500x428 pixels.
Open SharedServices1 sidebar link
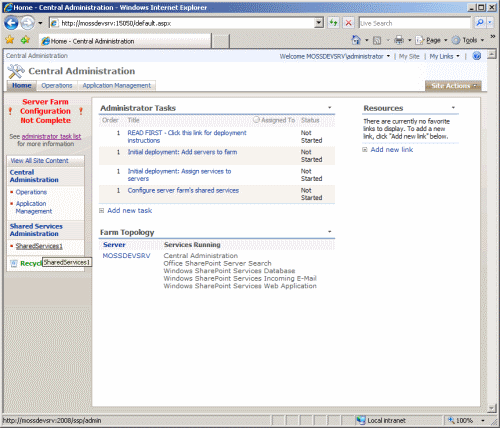(x=39, y=246)
